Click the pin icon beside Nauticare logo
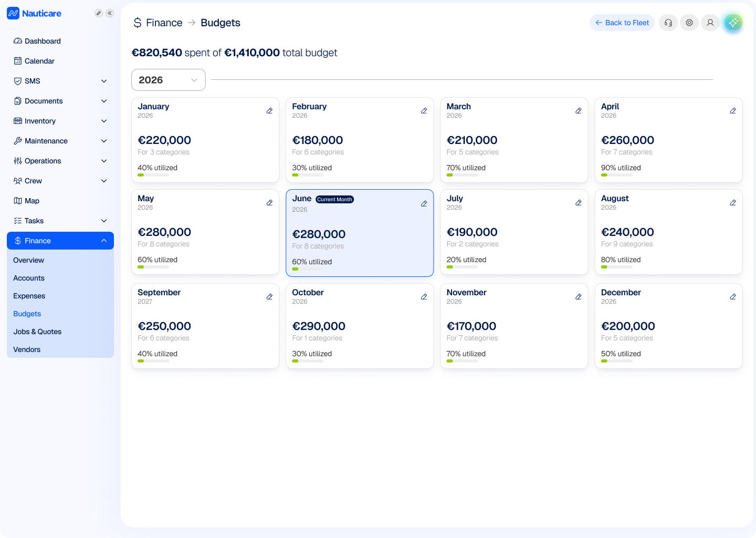This screenshot has width=756, height=538. (98, 13)
